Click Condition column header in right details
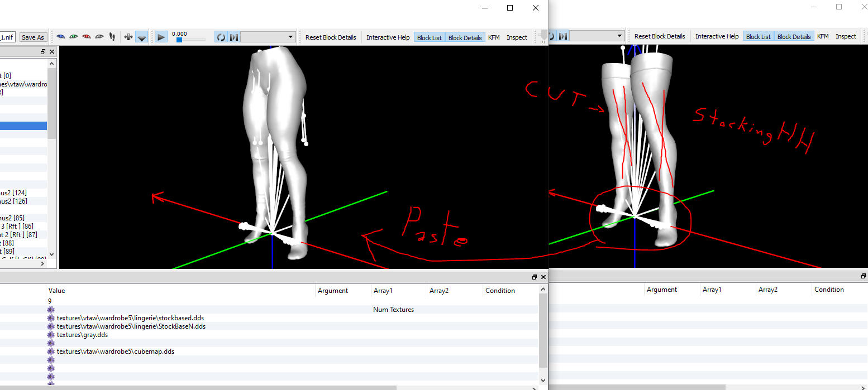 point(840,290)
